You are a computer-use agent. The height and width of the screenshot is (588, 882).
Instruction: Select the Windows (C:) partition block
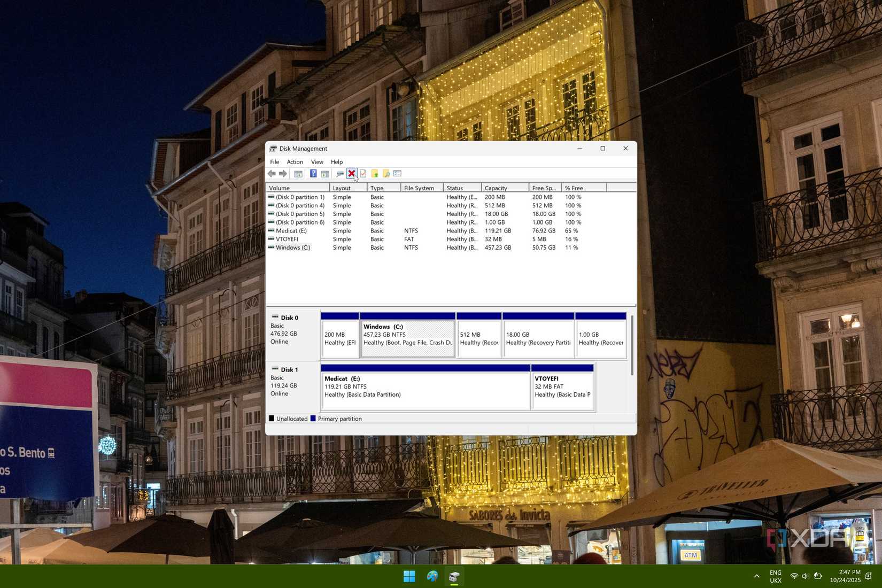click(x=408, y=335)
